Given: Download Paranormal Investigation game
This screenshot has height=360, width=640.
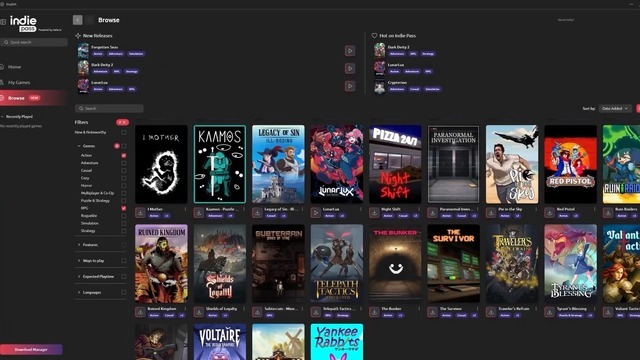Looking at the screenshot, I should point(433,213).
